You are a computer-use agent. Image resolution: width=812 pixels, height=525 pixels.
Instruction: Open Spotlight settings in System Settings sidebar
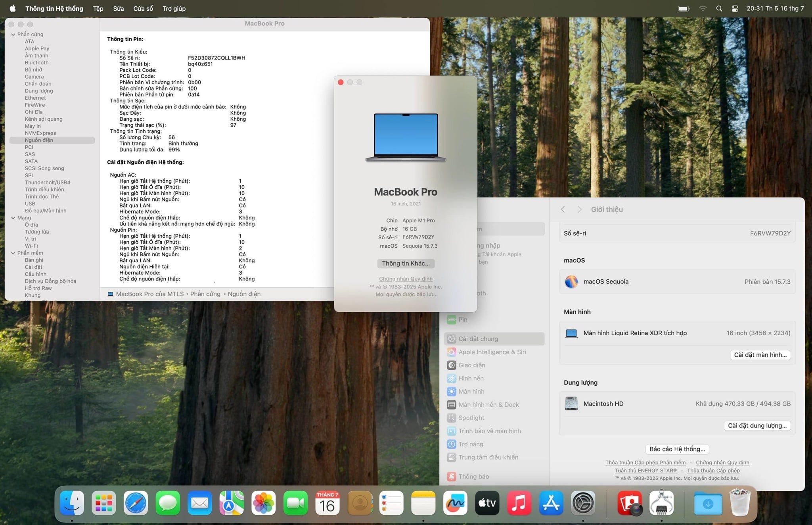point(494,417)
